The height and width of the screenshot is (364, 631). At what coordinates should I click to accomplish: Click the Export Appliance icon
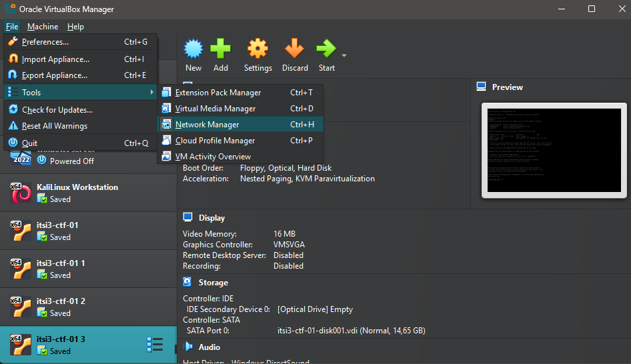pyautogui.click(x=13, y=75)
